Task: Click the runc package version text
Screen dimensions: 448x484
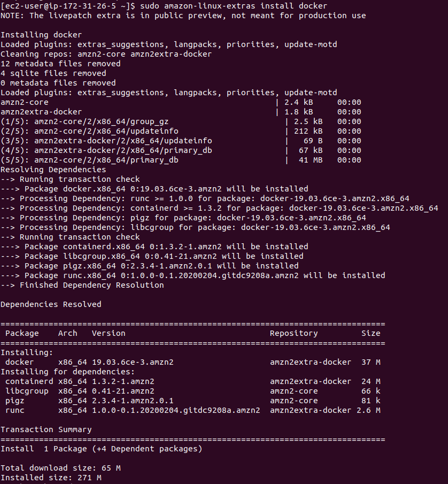Action: point(176,410)
